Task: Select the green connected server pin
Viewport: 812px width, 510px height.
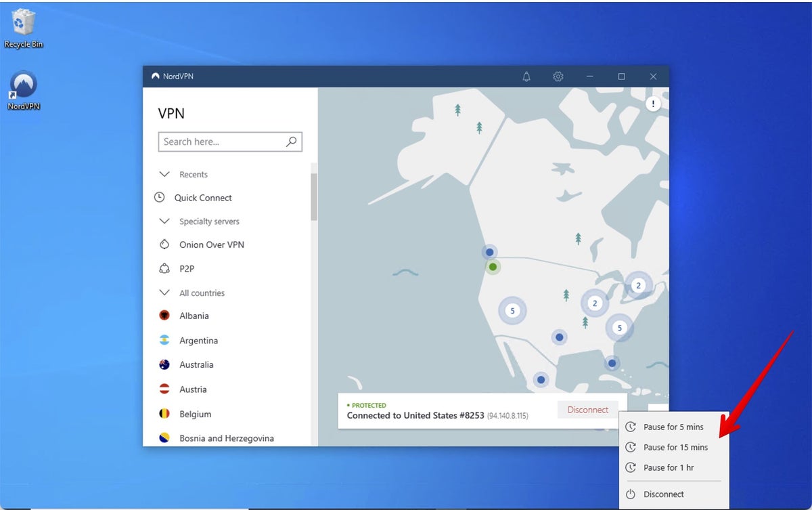Action: coord(493,267)
